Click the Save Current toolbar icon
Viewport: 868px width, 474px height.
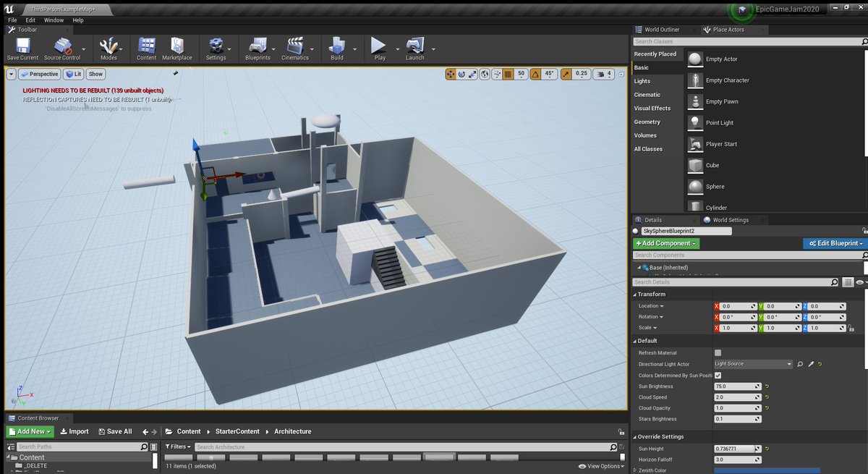point(22,47)
